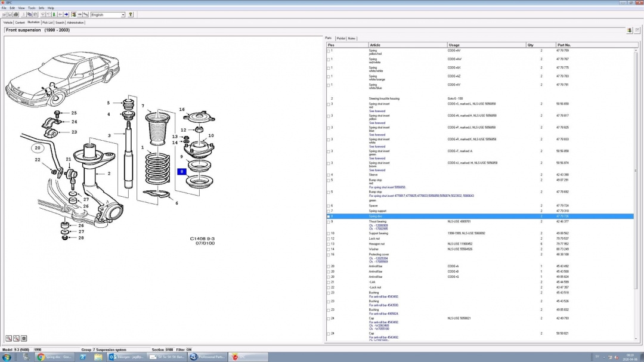Click the Save toolbar icon
Image resolution: width=644 pixels, height=362 pixels.
pos(11,14)
